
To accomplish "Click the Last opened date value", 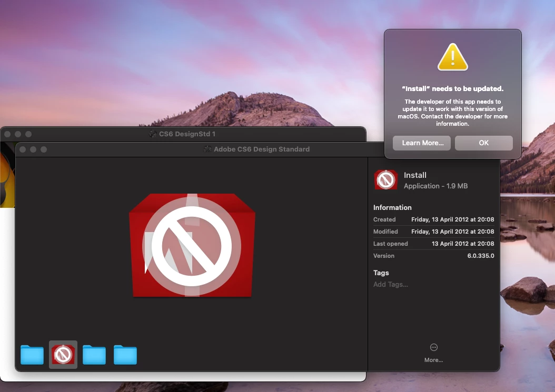I will (x=463, y=244).
